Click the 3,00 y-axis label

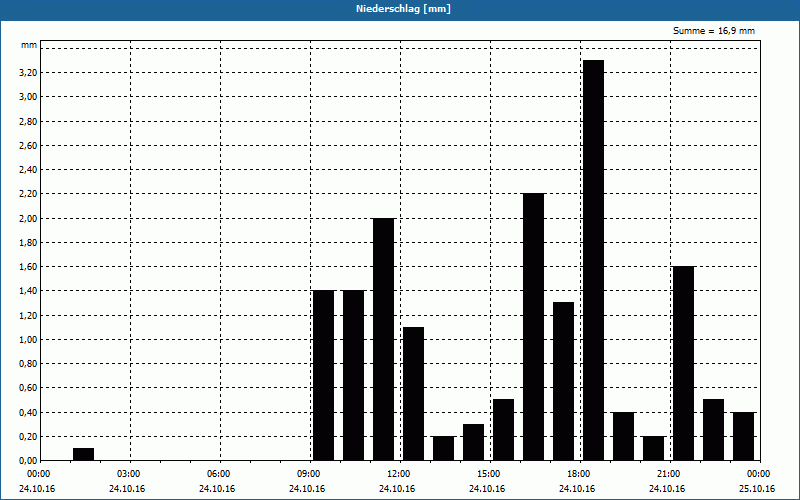point(28,97)
